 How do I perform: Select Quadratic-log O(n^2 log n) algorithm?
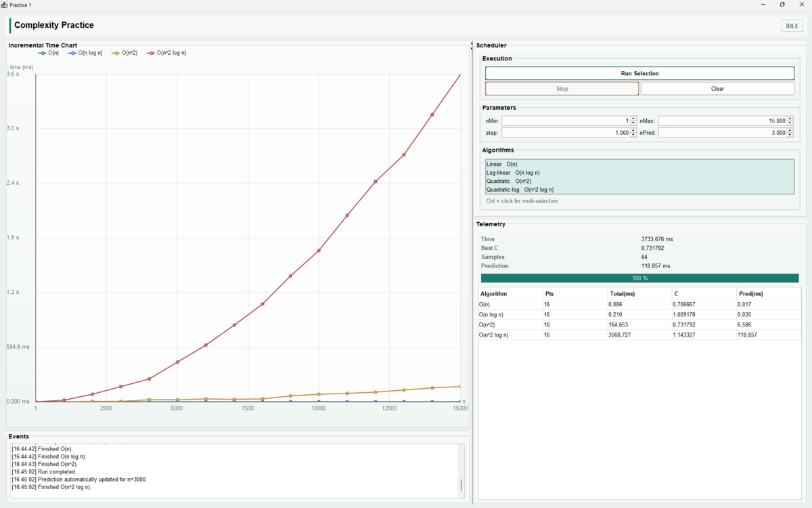click(x=639, y=190)
